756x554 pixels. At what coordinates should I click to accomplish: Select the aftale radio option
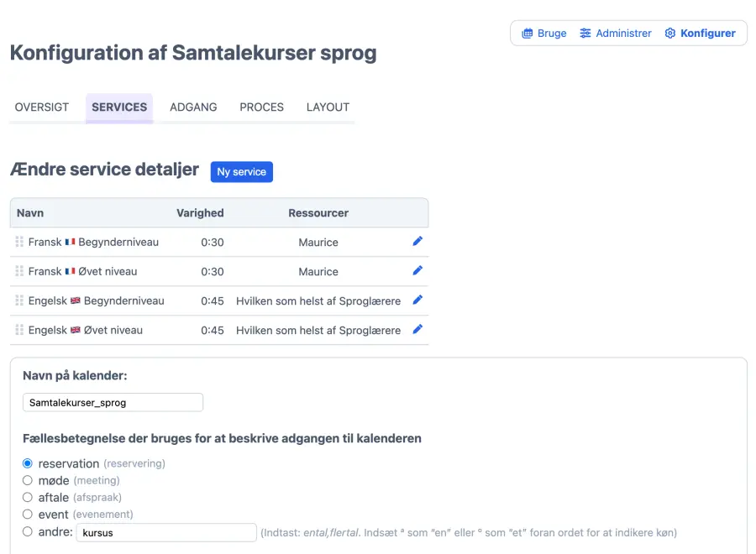(28, 498)
